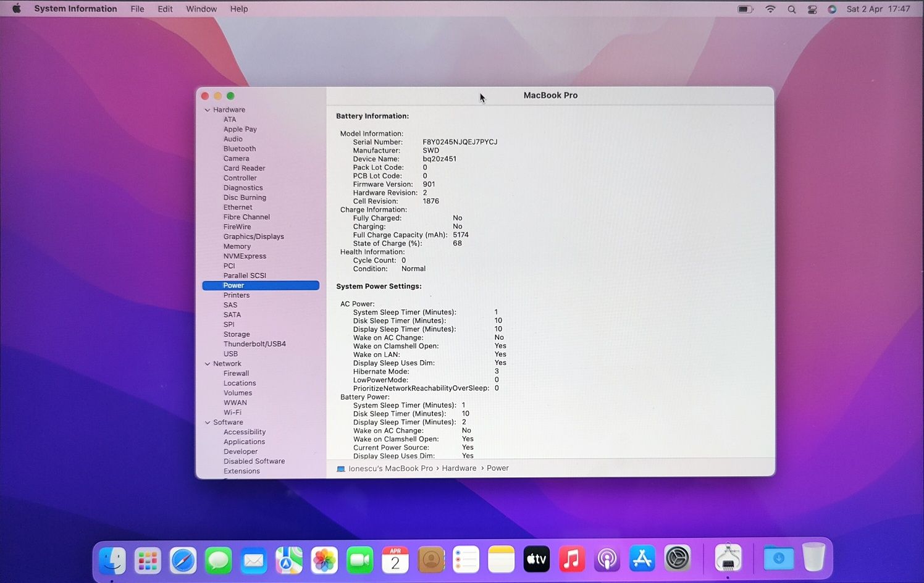The image size is (924, 583).
Task: Select Apple Pay in sidebar
Action: point(240,129)
